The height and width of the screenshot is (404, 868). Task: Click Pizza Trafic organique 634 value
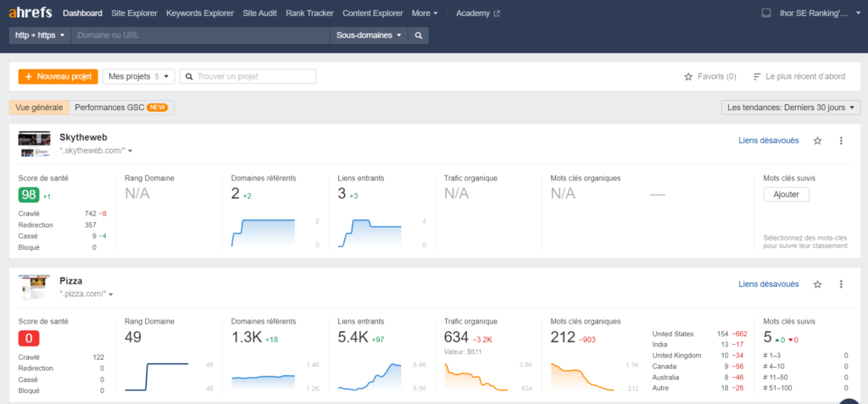click(x=457, y=337)
